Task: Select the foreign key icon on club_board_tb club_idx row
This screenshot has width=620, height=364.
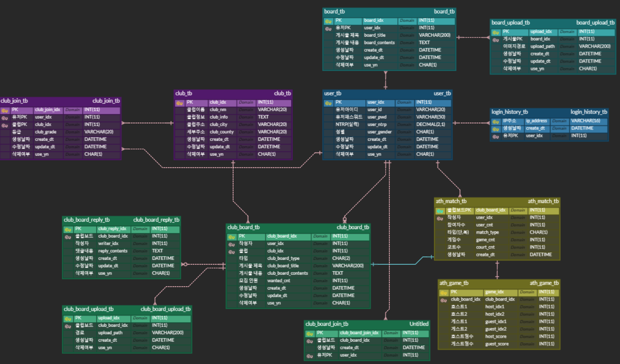Action: (232, 252)
